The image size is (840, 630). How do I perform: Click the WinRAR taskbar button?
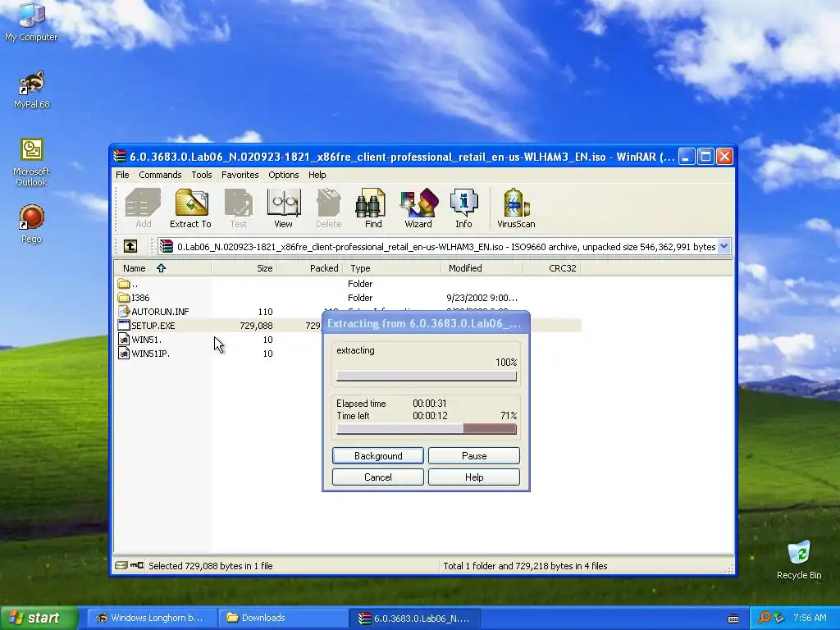[x=413, y=618]
